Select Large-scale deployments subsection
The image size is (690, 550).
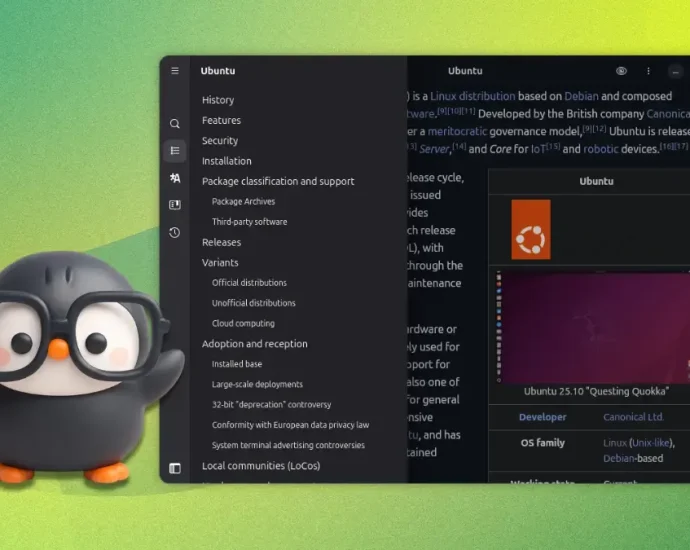[257, 384]
